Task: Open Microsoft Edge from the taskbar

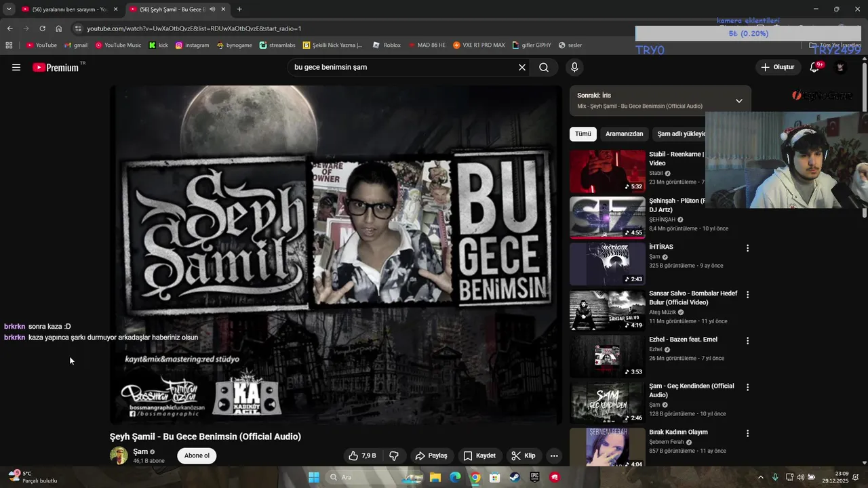Action: [456, 477]
